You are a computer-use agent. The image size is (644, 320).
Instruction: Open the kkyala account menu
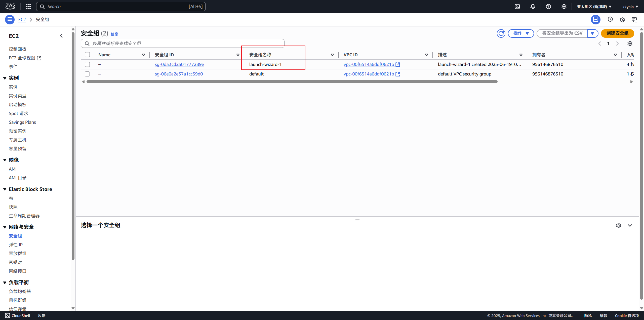click(x=630, y=7)
